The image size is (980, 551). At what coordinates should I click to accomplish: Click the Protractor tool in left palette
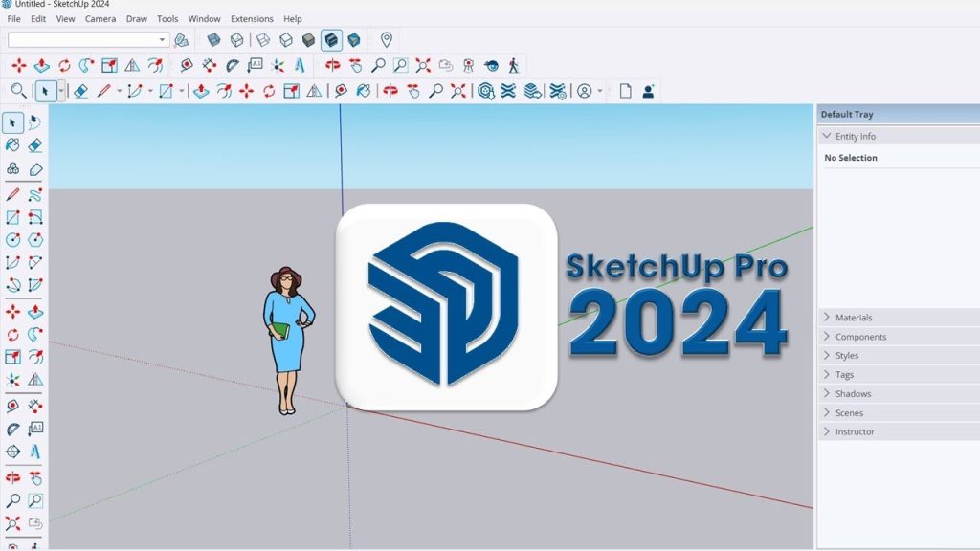12,429
